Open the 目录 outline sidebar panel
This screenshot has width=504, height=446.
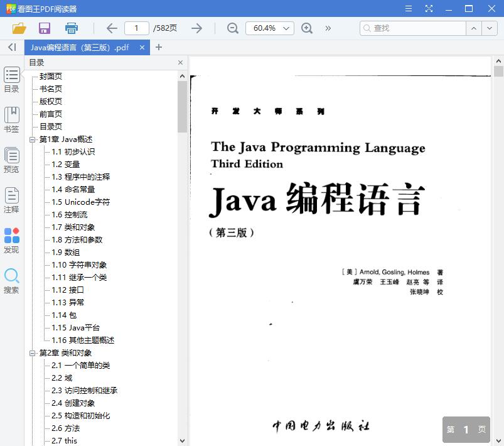pyautogui.click(x=11, y=80)
